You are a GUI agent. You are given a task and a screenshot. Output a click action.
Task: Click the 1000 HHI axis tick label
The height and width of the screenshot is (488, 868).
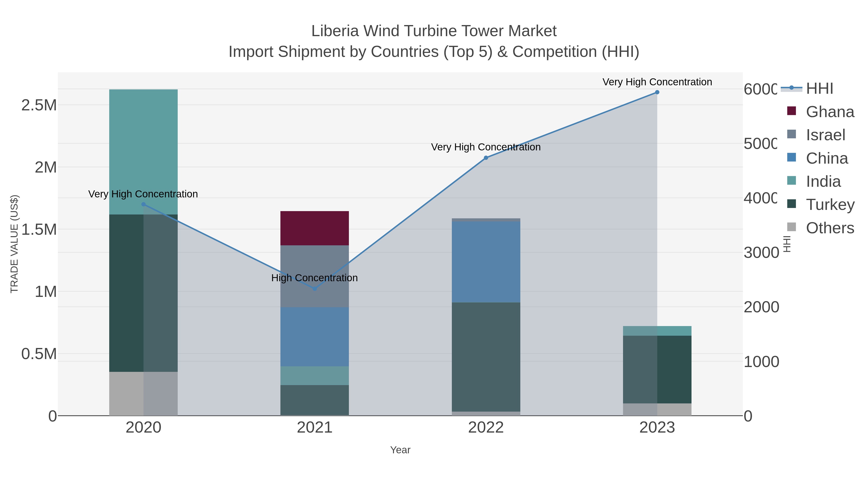click(x=761, y=362)
